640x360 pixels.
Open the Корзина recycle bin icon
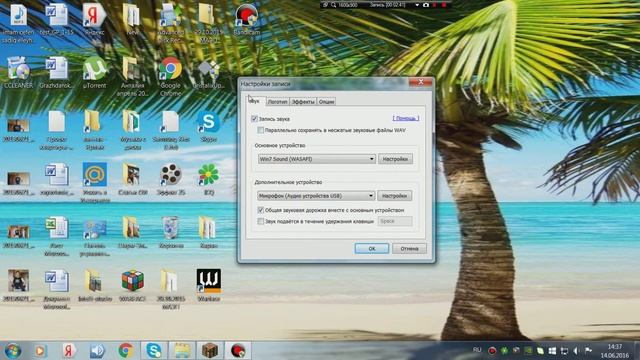pyautogui.click(x=171, y=233)
